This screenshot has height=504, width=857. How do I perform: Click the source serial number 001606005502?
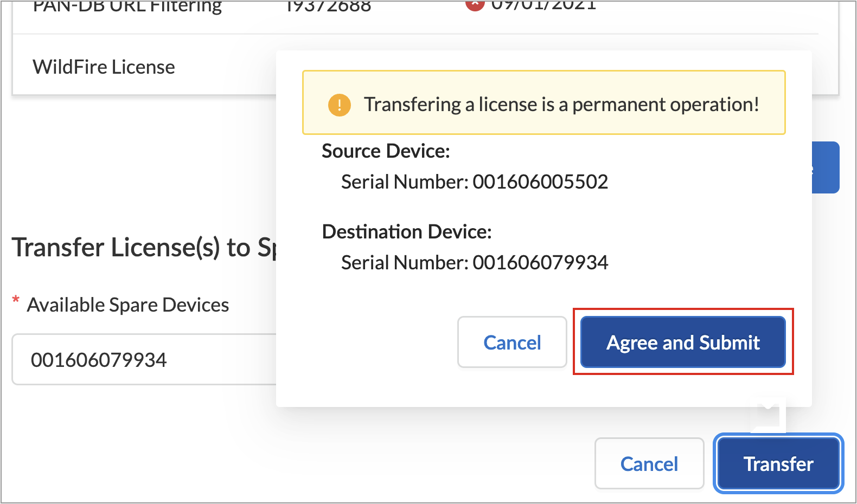[540, 182]
